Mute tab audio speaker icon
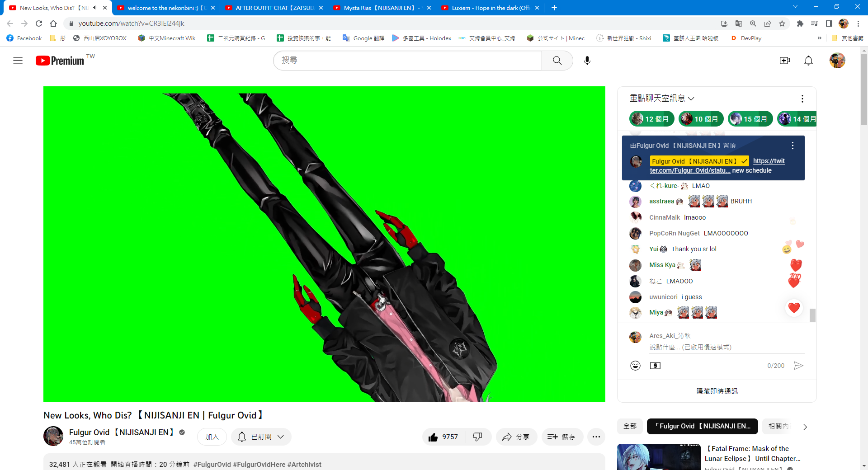 click(95, 8)
